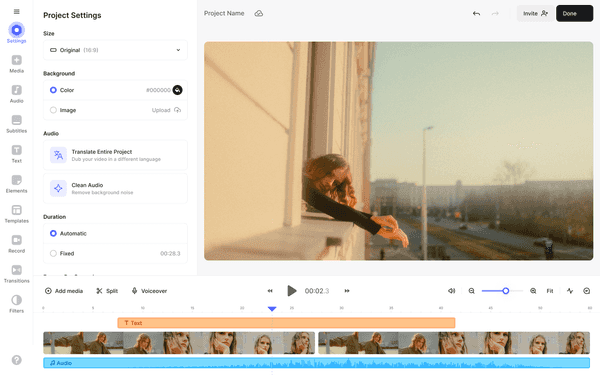
Task: Expand the Size Original dropdown
Action: tap(115, 50)
